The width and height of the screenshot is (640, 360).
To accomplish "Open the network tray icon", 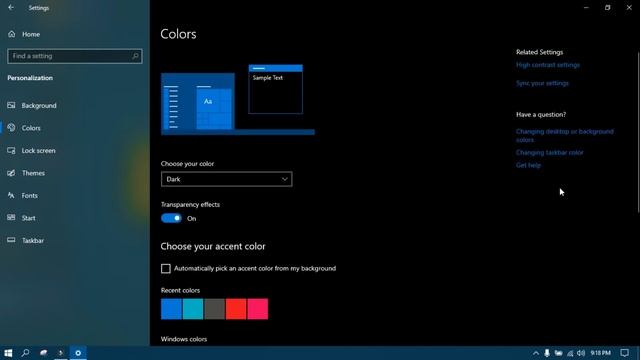I will 570,353.
